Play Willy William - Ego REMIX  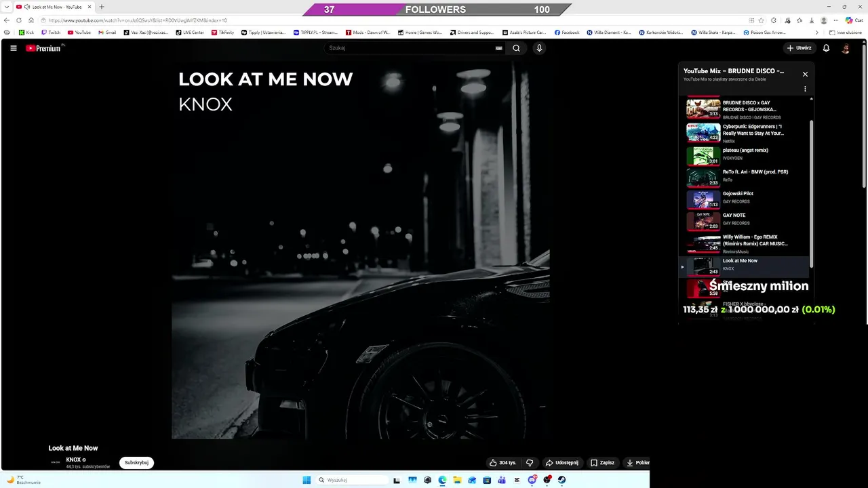(x=744, y=243)
